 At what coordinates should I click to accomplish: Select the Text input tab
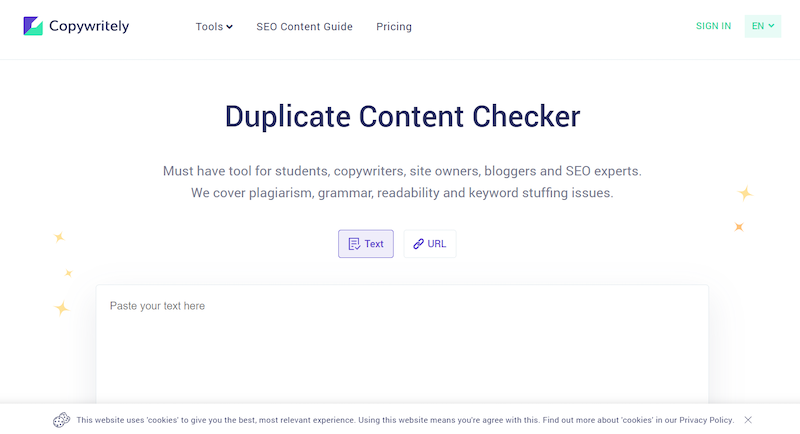point(366,244)
